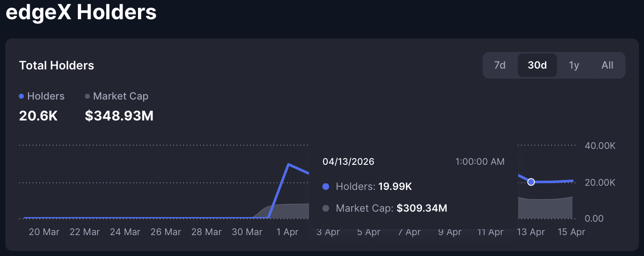
Task: Toggle the Holders series legend
Action: (42, 96)
